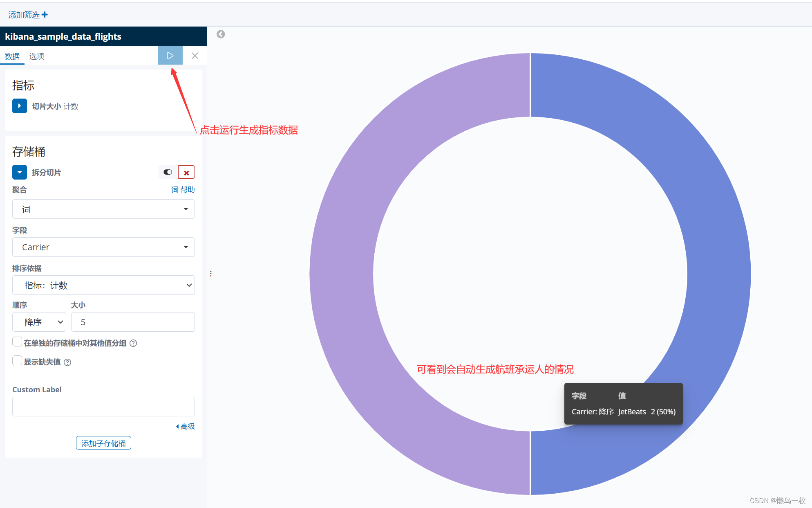Screen dimensions: 812x508
Task: Click into the Custom Label input field
Action: (103, 407)
